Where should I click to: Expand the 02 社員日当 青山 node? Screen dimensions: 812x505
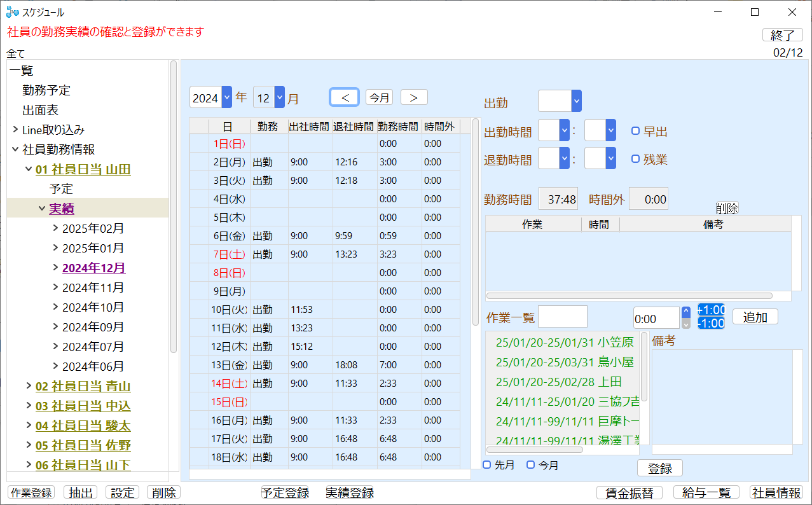pyautogui.click(x=29, y=386)
